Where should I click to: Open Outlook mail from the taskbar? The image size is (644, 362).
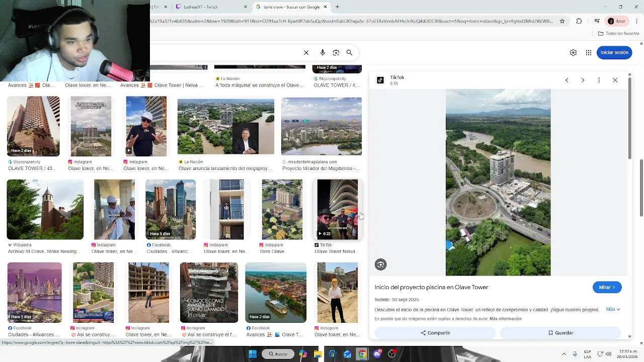point(347,354)
